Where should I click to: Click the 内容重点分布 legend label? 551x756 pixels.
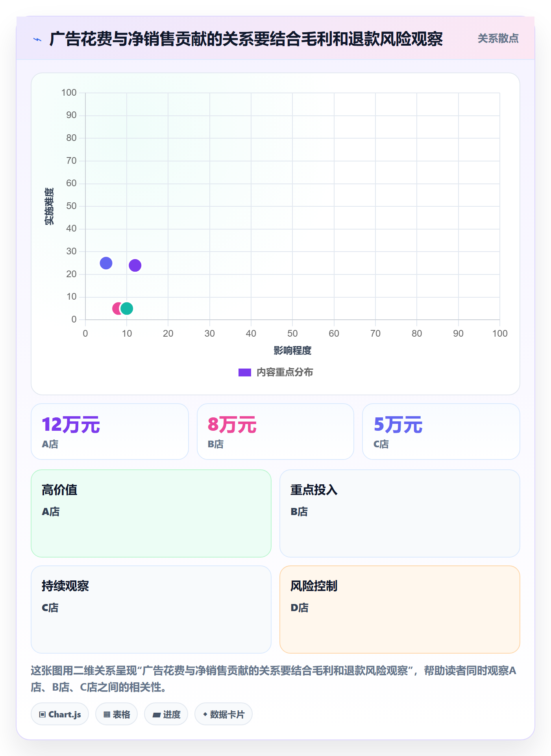pyautogui.click(x=285, y=372)
